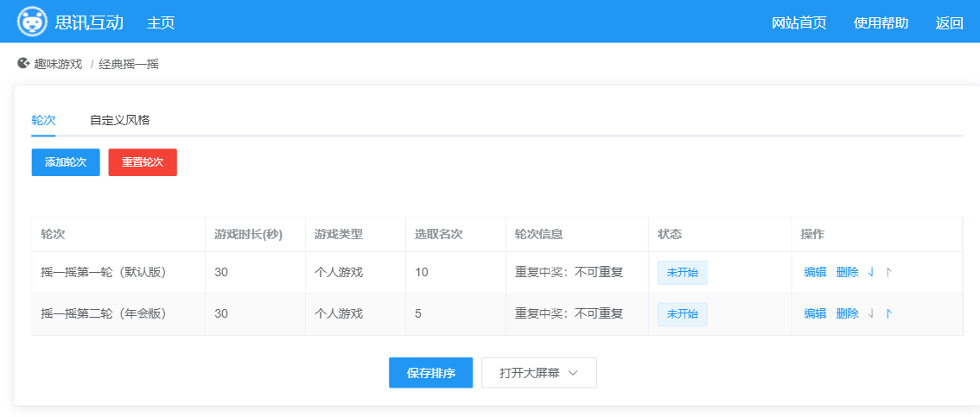
Task: Click 未开始 status tag in 第二轮 row
Action: click(682, 314)
